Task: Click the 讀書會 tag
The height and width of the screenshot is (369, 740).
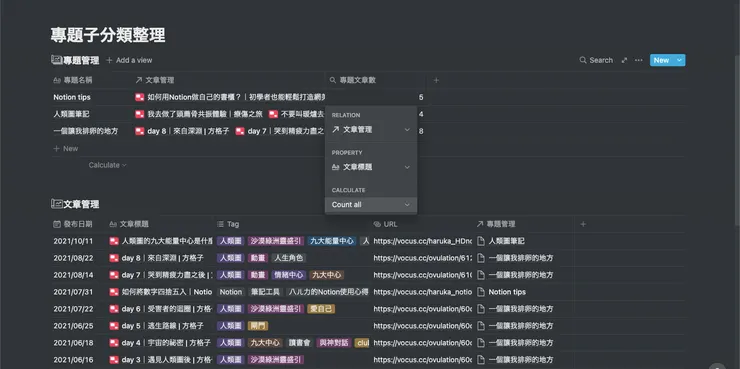Action: pos(300,343)
